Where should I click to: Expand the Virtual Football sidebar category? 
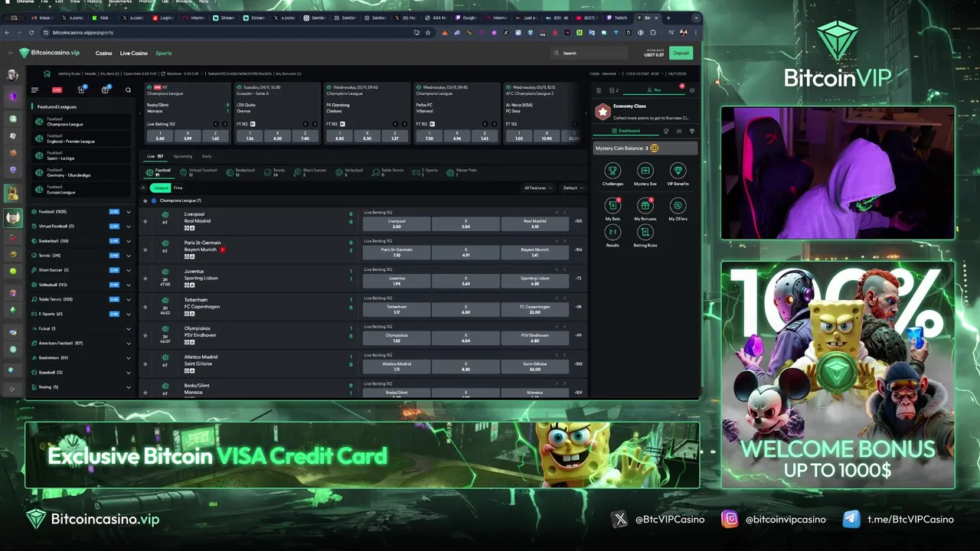(x=128, y=227)
